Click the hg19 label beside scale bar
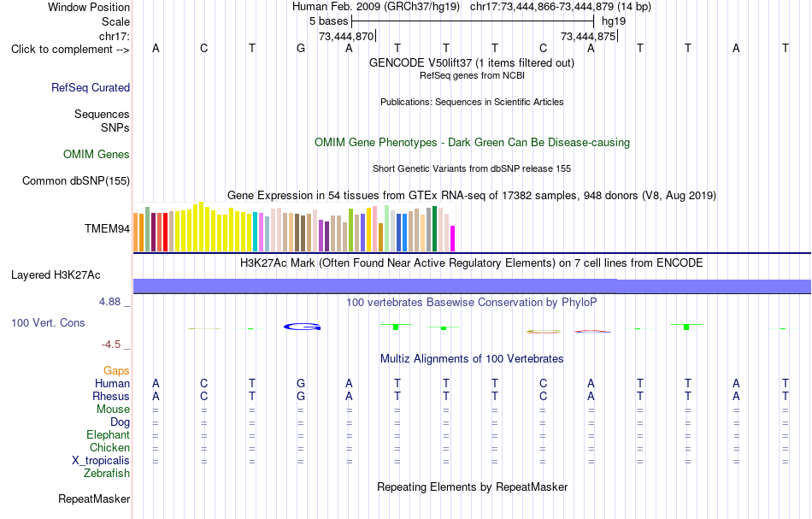Screen dimensions: 812x519 click(x=614, y=21)
